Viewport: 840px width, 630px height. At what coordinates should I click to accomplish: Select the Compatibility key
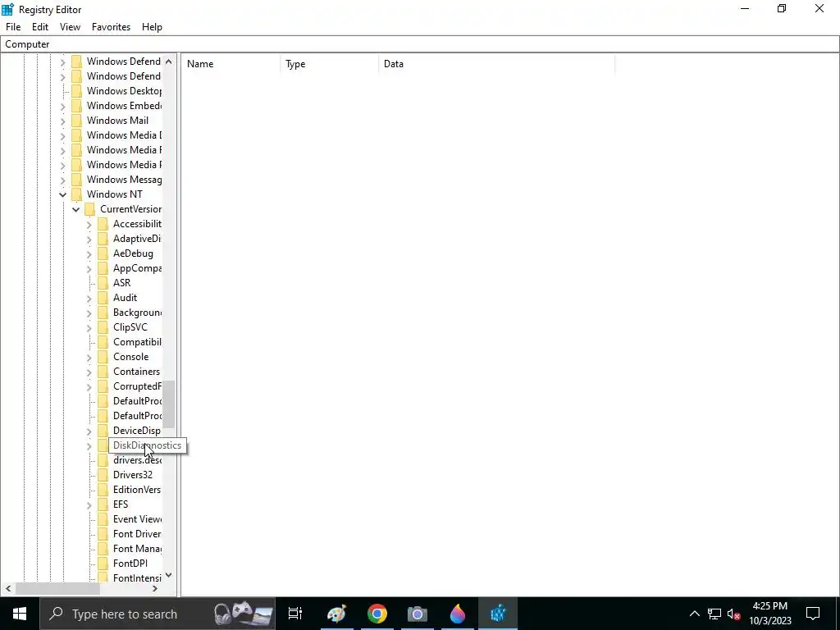(x=137, y=342)
